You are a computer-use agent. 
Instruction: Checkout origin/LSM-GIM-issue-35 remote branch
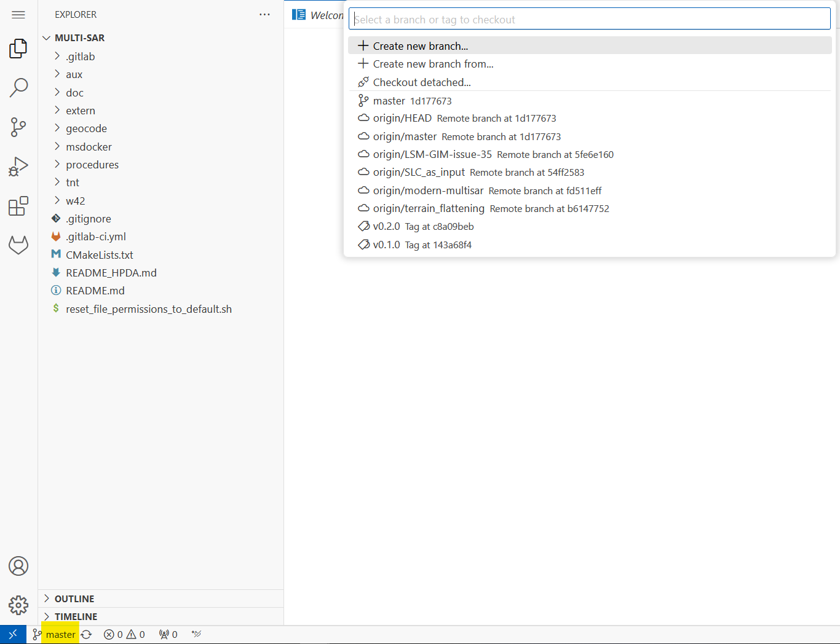590,154
